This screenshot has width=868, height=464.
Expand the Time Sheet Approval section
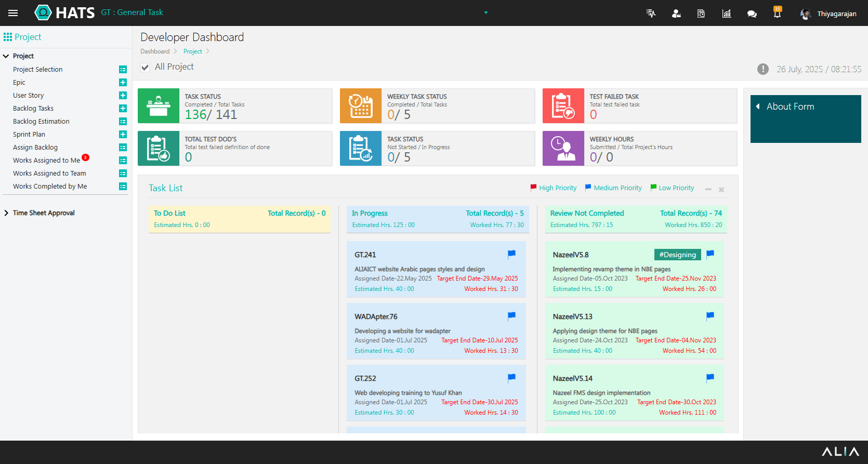[x=6, y=213]
